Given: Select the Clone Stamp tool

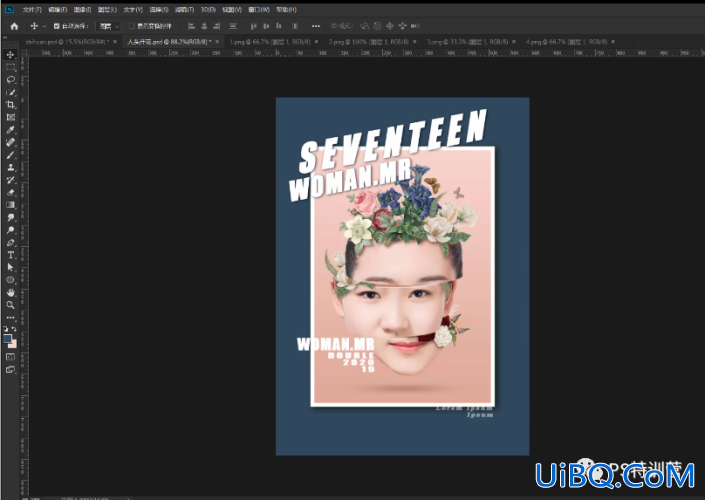Looking at the screenshot, I should pos(10,167).
